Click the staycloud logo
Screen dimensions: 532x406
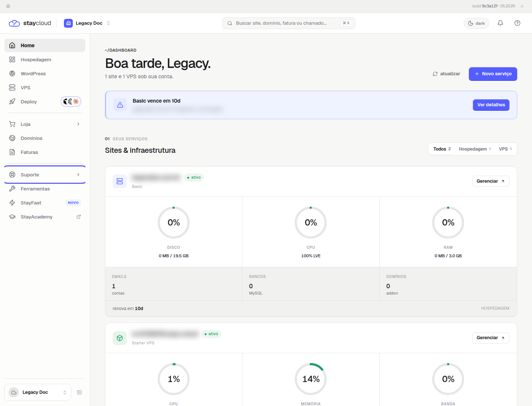point(30,23)
